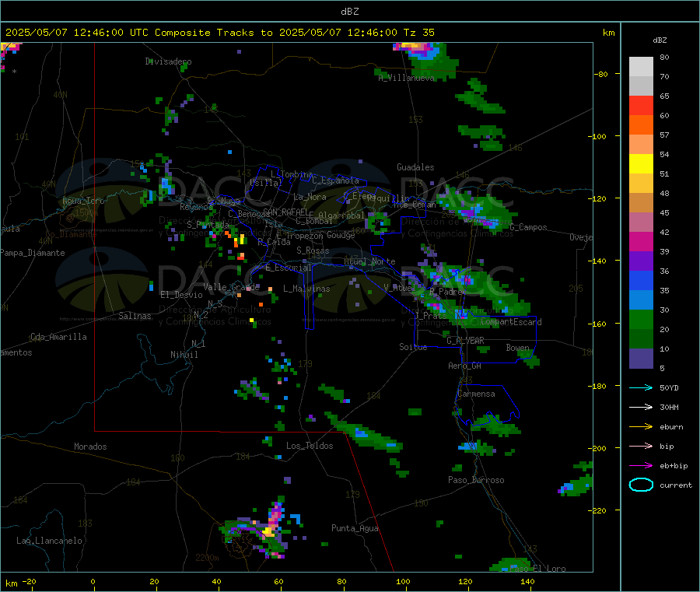The image size is (700, 592).
Task: Select the yellow eburn arrow legend symbol
Action: click(641, 427)
